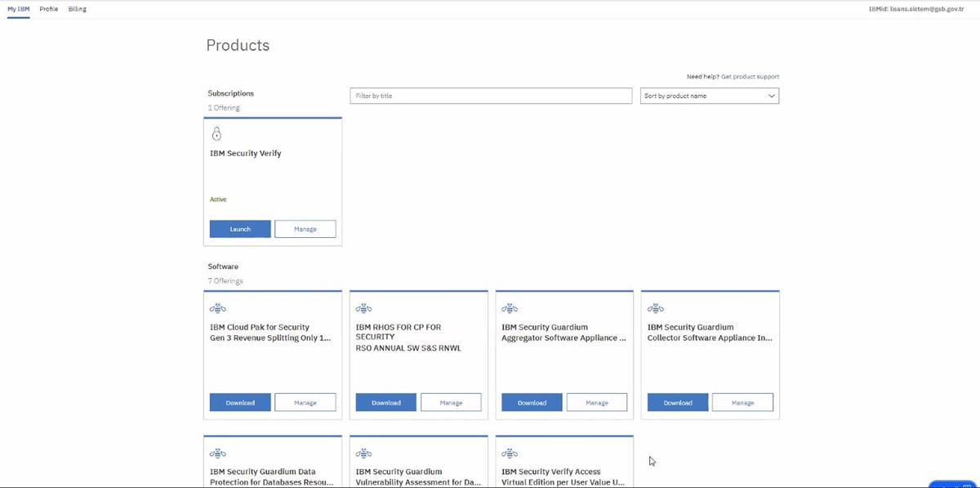Click the icon on IBM Security Verify Access card
This screenshot has width=980, height=488.
(509, 453)
